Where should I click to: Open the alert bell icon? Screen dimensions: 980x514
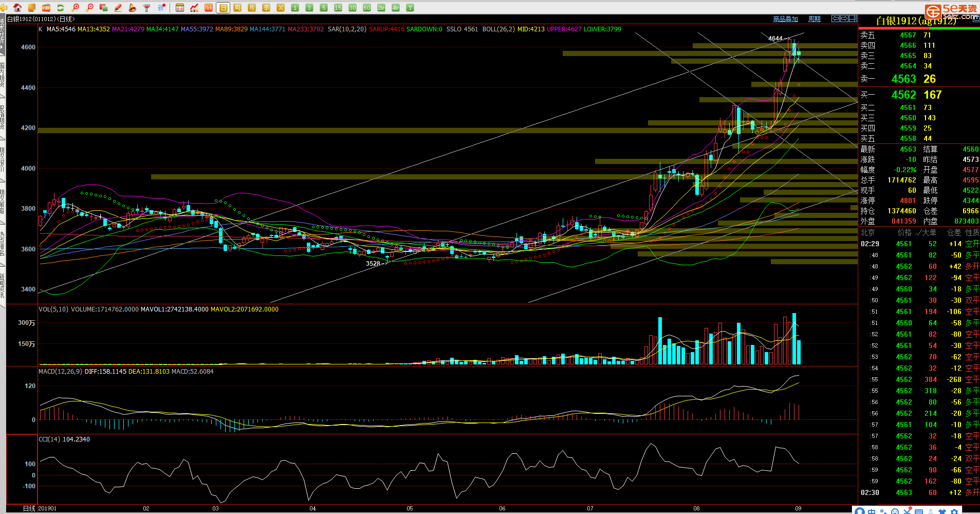(x=133, y=8)
